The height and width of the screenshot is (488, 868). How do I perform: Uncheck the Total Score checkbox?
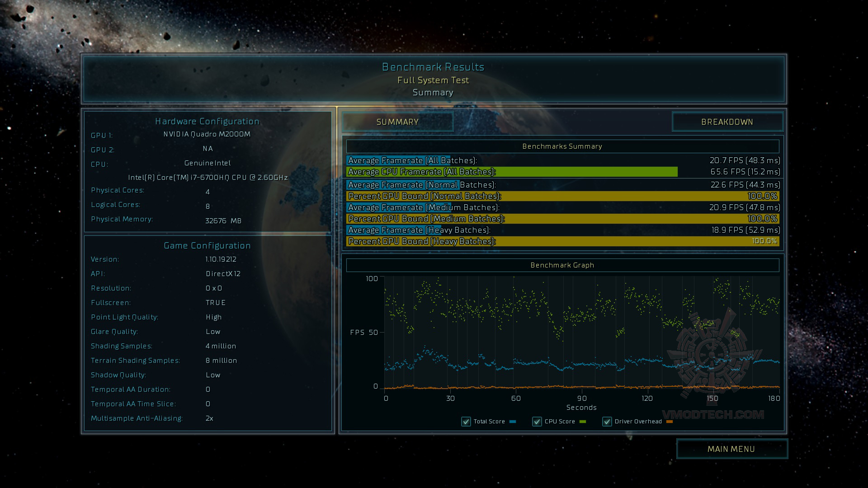point(466,422)
